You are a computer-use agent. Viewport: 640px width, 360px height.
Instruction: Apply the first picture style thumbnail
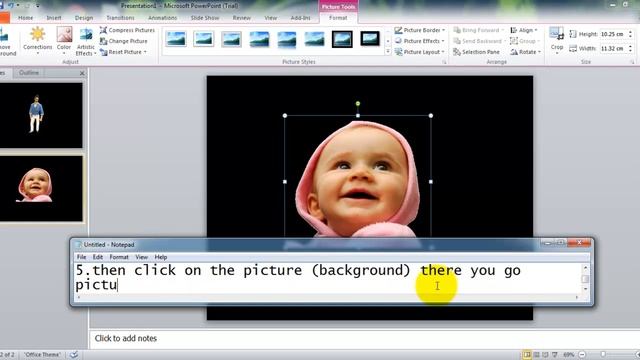click(x=176, y=39)
